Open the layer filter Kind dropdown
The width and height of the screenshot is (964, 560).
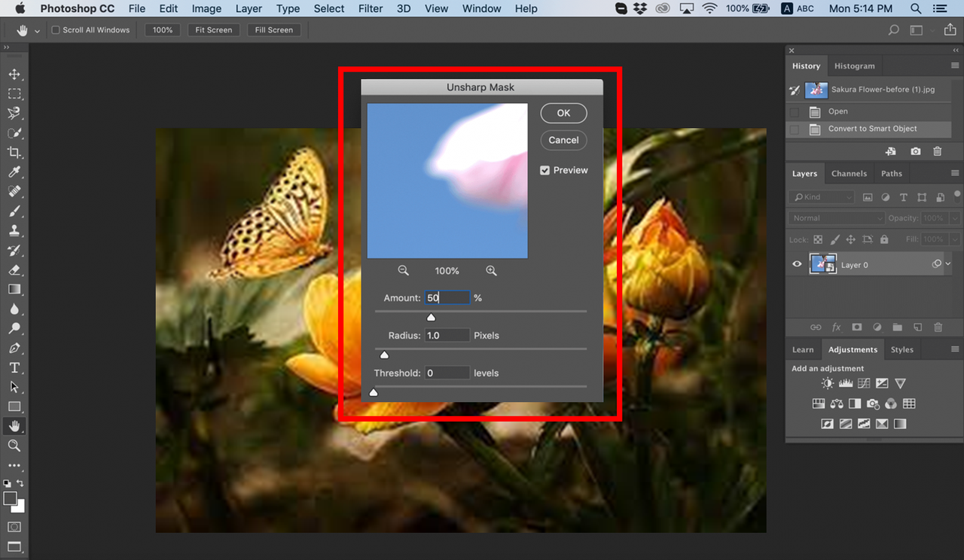[820, 196]
